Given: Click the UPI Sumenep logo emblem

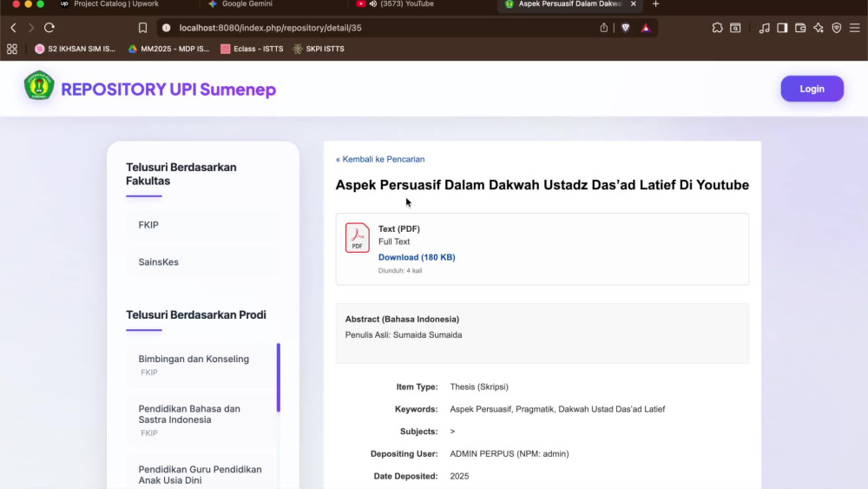Looking at the screenshot, I should pyautogui.click(x=39, y=86).
